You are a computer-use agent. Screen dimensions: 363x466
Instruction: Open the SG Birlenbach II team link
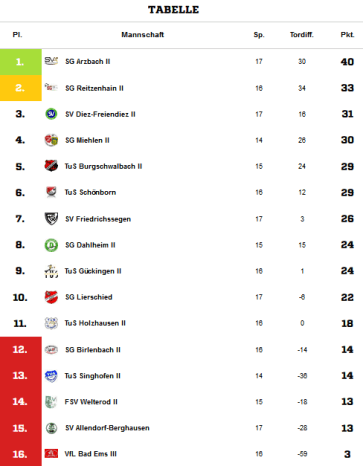(x=93, y=350)
